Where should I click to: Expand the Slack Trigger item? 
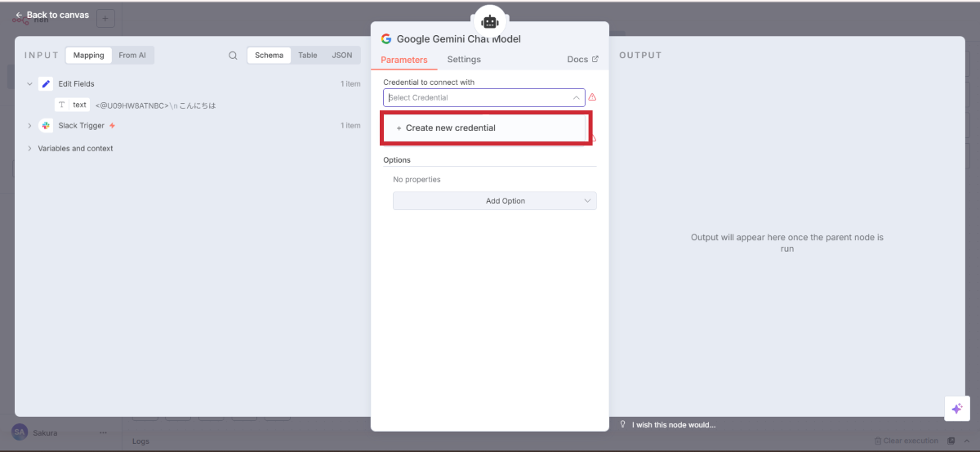[29, 126]
